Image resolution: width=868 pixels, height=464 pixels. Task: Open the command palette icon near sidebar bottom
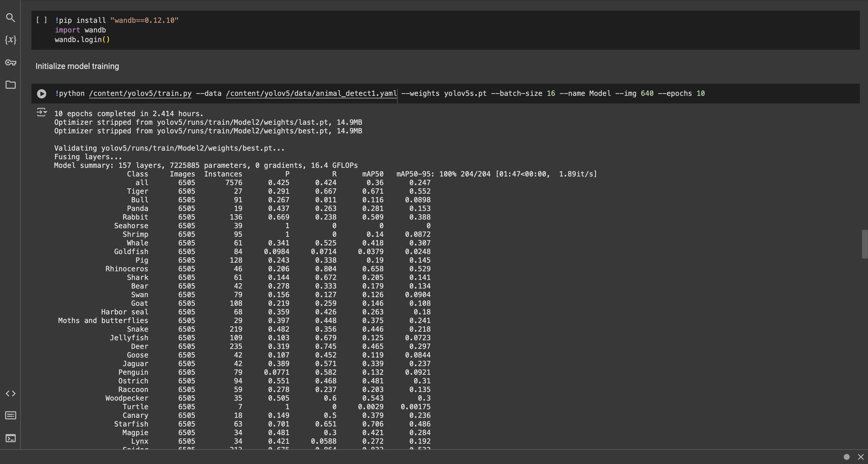click(10, 415)
